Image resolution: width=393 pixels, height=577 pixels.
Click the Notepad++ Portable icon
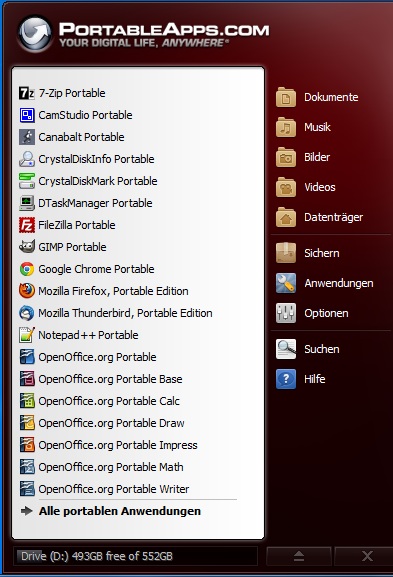[27, 335]
